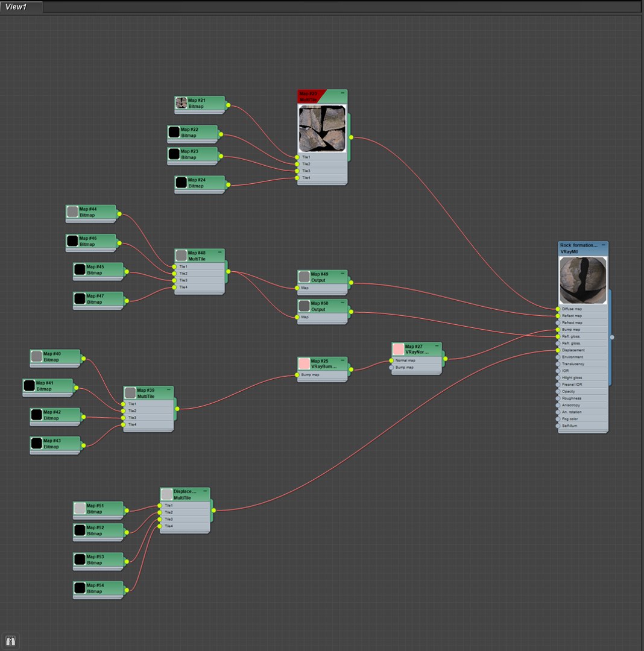Viewport: 644px width, 651px height.
Task: Collapse the Rock formation VRayMtl node
Action: tap(604, 245)
